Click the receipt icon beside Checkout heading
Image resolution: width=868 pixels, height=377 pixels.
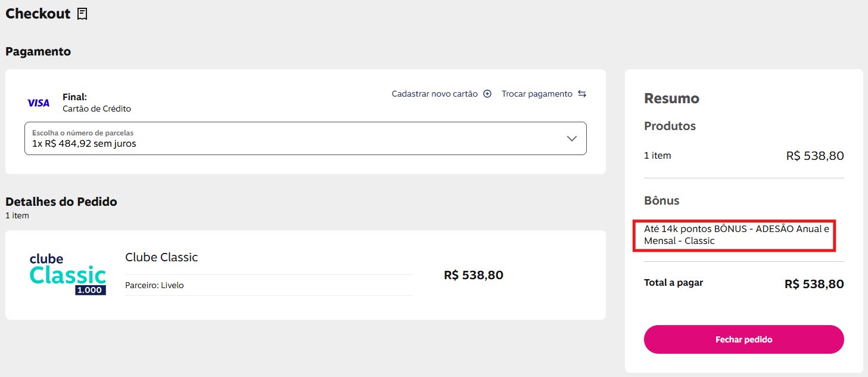click(82, 14)
